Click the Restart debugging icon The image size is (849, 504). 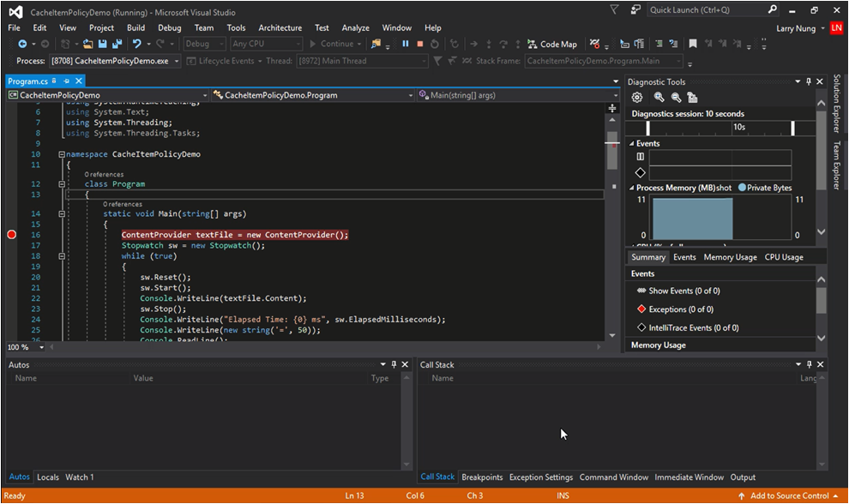click(434, 44)
